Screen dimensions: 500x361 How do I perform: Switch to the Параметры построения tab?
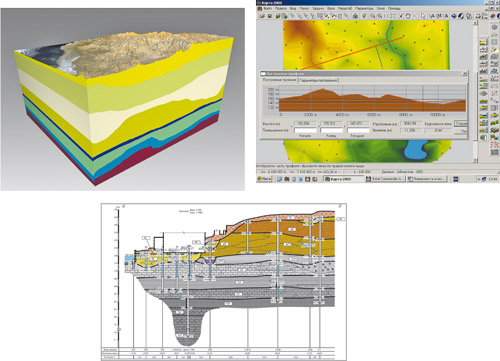[319, 80]
